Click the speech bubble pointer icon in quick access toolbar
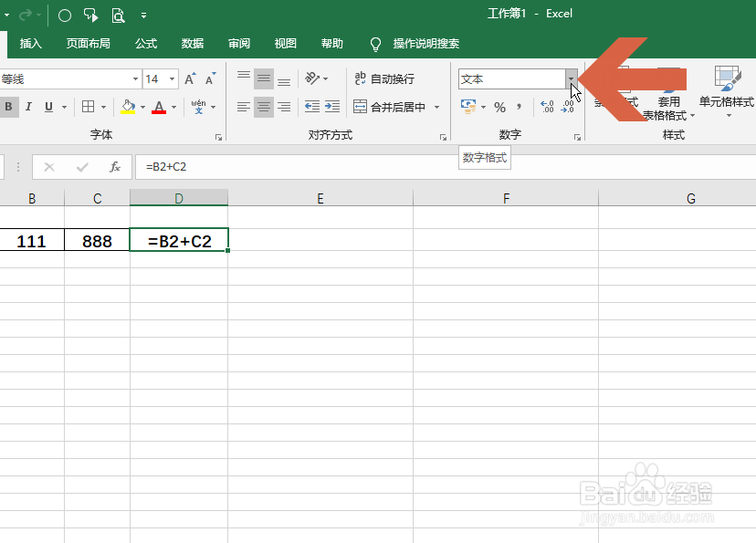 coord(91,16)
